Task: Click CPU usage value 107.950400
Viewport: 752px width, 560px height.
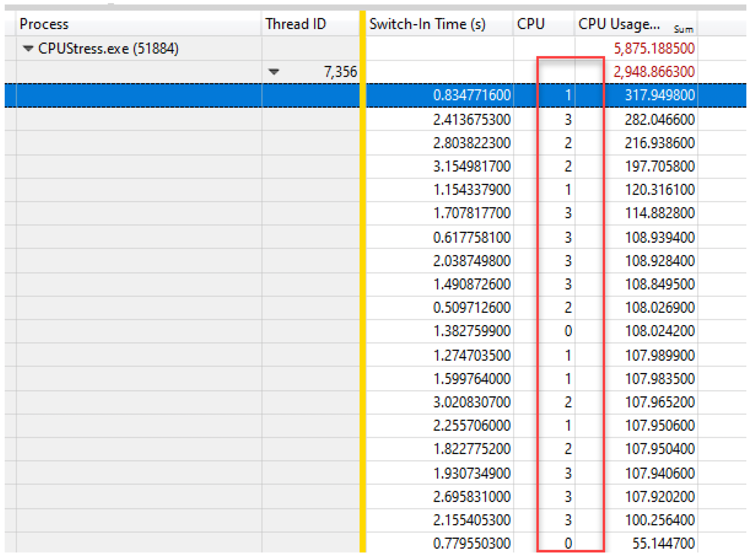Action: [x=660, y=449]
